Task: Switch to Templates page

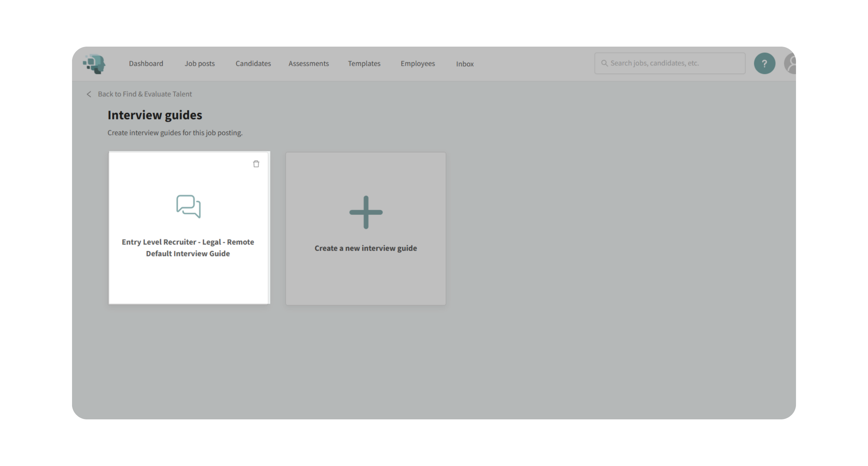Action: (364, 64)
